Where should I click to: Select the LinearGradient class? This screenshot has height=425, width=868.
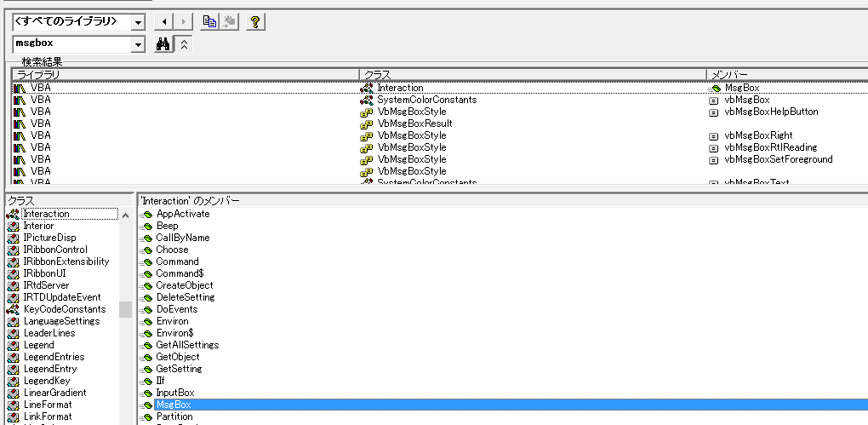point(54,393)
